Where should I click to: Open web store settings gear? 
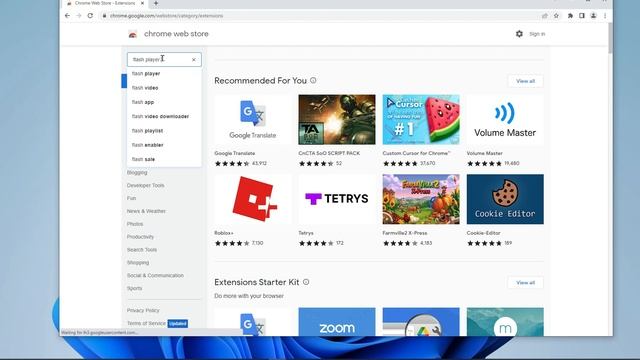(x=519, y=34)
